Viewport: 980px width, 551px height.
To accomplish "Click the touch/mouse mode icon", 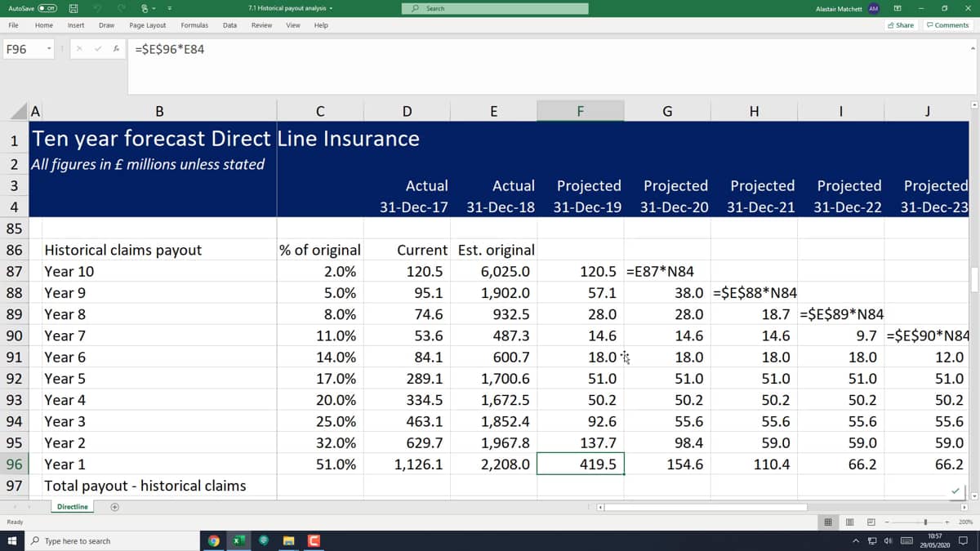I will pos(145,8).
